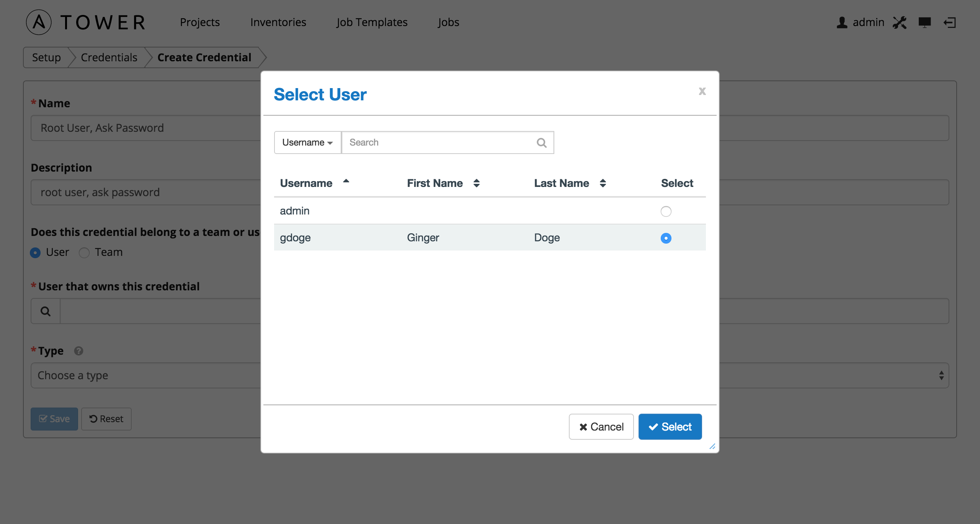
Task: Open the Job Templates menu
Action: [x=372, y=22]
